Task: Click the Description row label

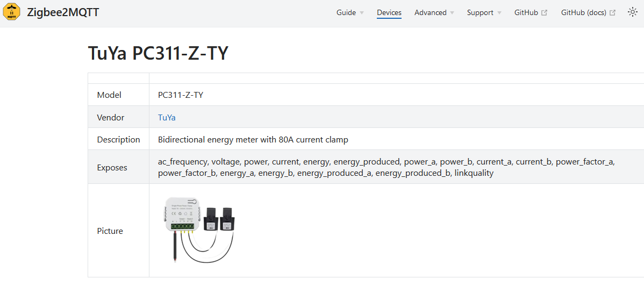Action: coord(118,140)
